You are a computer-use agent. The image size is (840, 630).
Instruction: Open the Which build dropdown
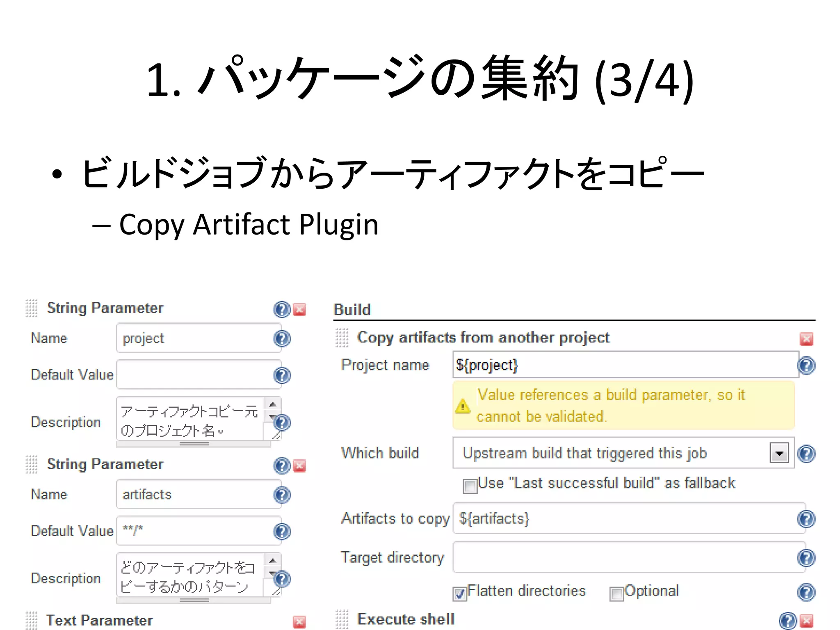(x=623, y=453)
